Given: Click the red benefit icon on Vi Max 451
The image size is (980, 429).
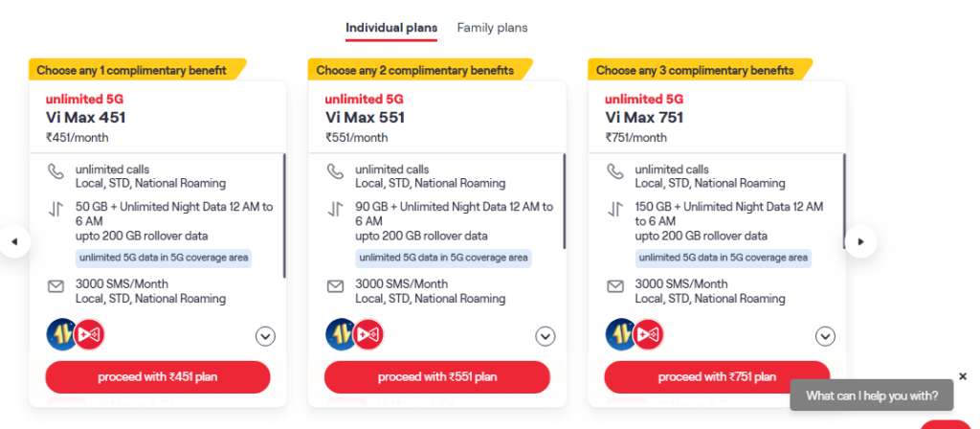Looking at the screenshot, I should click(x=89, y=334).
